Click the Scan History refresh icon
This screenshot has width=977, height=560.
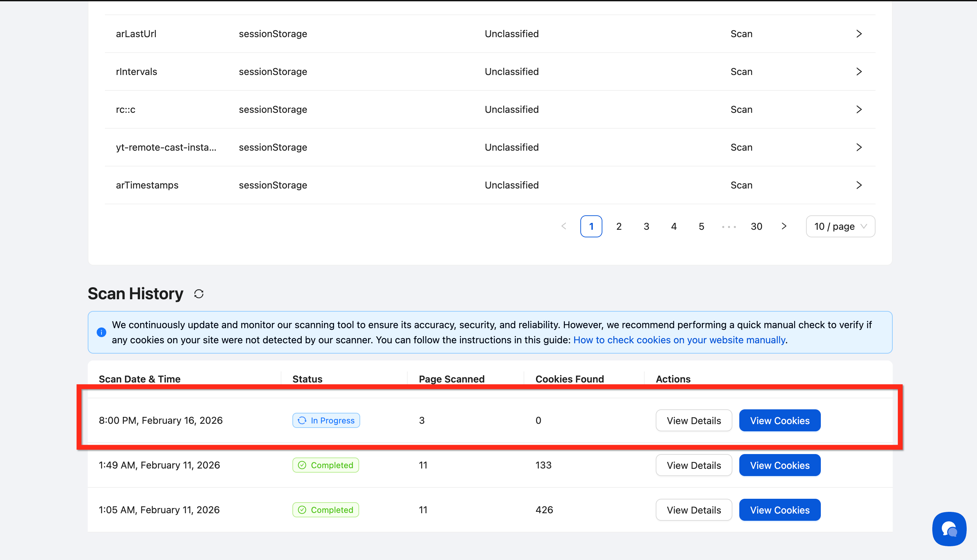point(198,294)
